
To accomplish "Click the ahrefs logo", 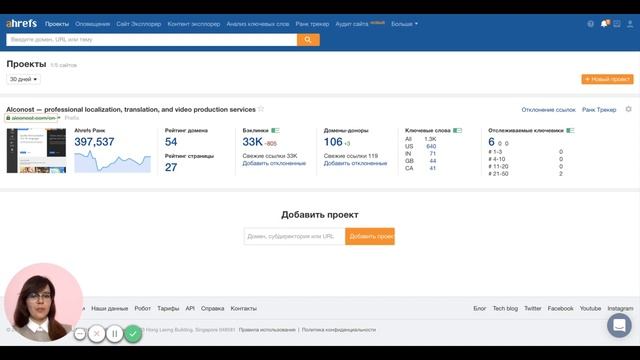I will 21,24.
